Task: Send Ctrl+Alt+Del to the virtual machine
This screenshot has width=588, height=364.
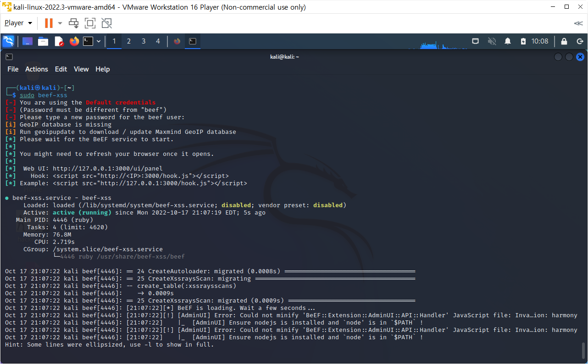Action: click(x=73, y=23)
